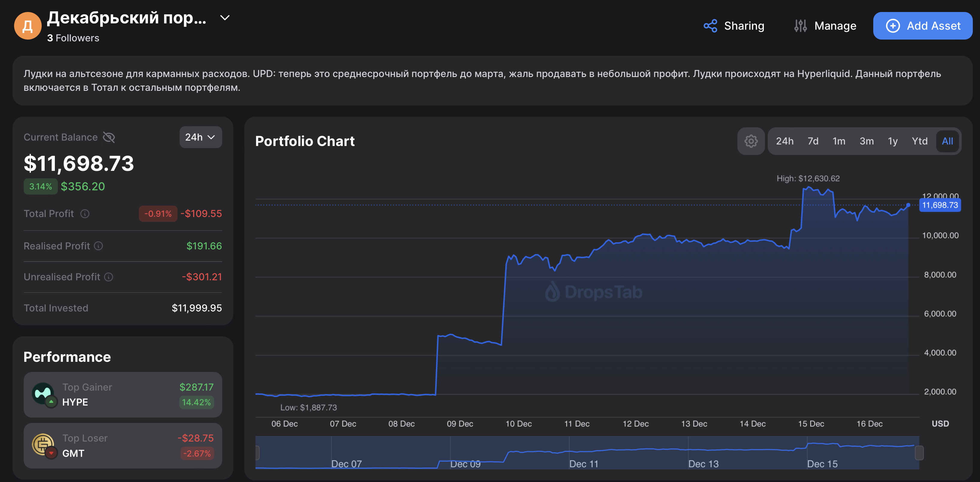Viewport: 980px width, 482px height.
Task: Expand the portfolio name dropdown chevron
Action: tap(225, 18)
